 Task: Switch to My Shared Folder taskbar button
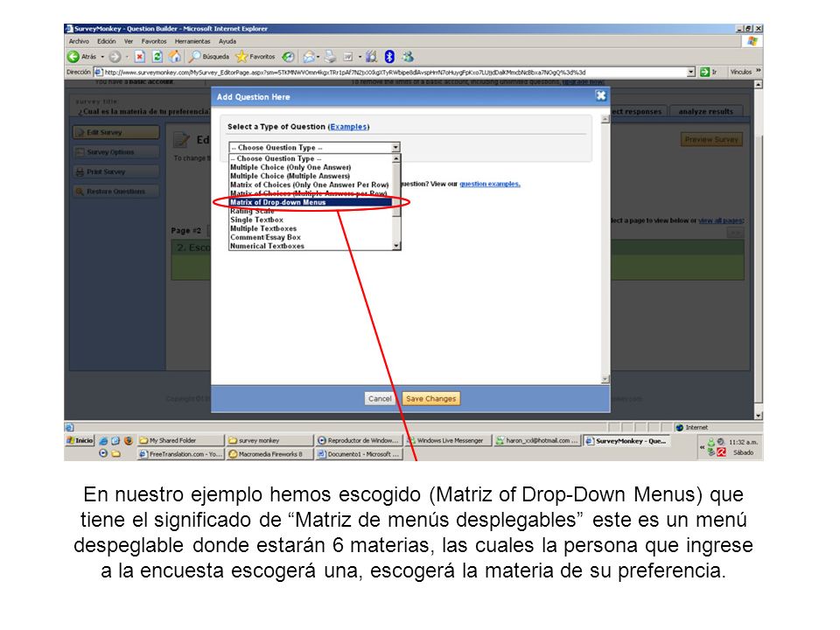(180, 440)
